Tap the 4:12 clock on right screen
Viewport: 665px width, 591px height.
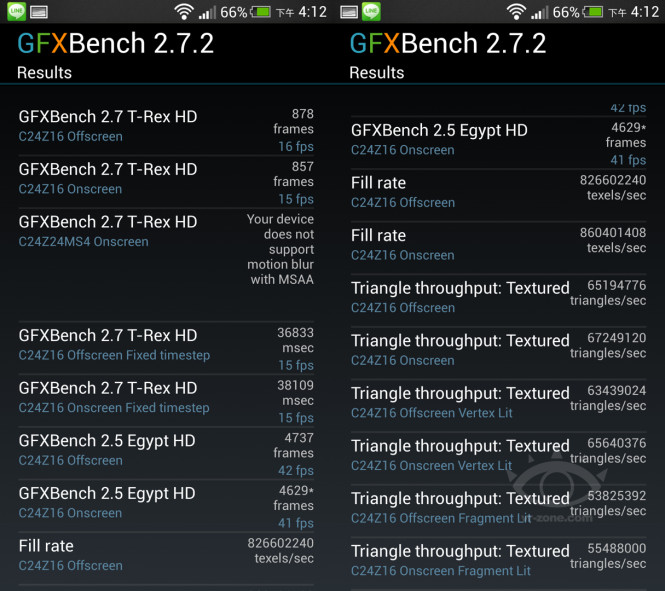(645, 12)
